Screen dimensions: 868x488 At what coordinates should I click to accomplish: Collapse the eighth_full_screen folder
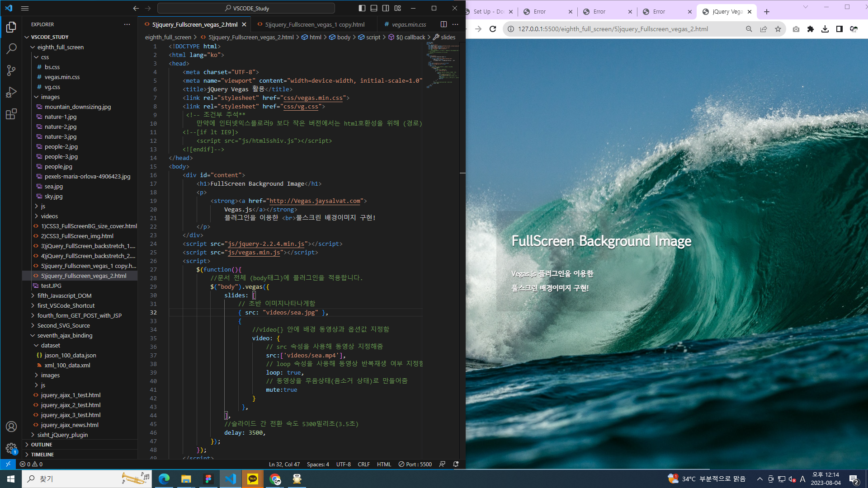[x=60, y=47]
